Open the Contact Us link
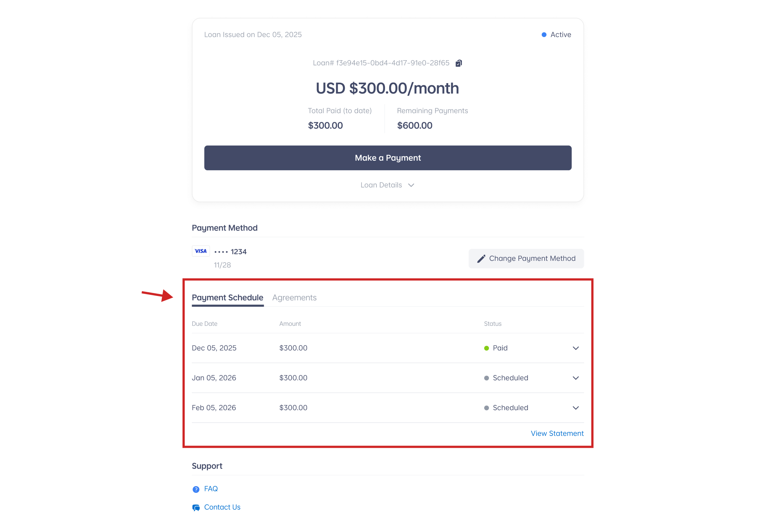The width and height of the screenshot is (776, 532). click(222, 507)
